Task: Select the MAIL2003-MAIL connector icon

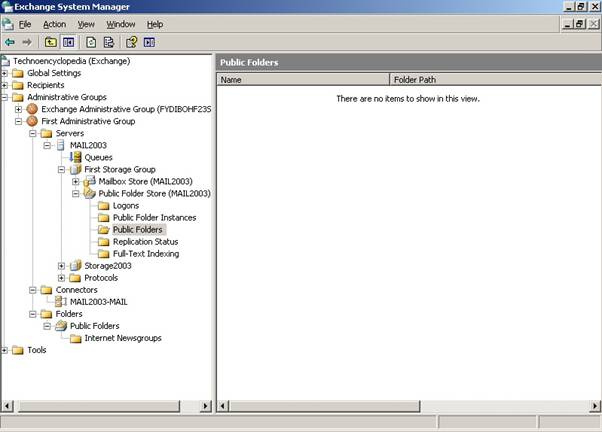Action: pyautogui.click(x=60, y=301)
